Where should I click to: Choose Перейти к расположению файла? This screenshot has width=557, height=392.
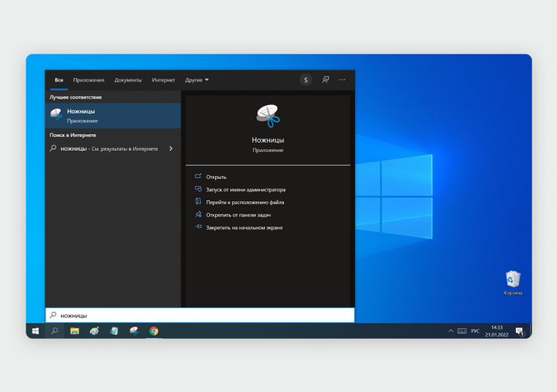pos(245,202)
